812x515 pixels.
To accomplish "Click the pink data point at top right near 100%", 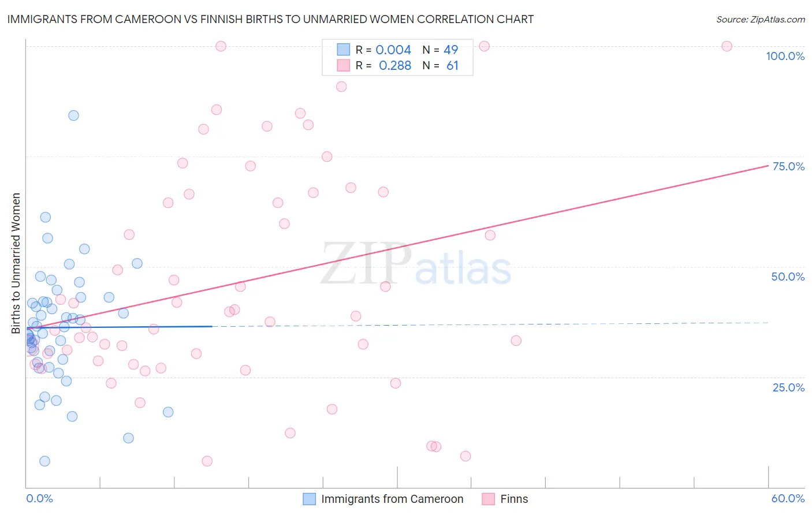I will pos(727,46).
